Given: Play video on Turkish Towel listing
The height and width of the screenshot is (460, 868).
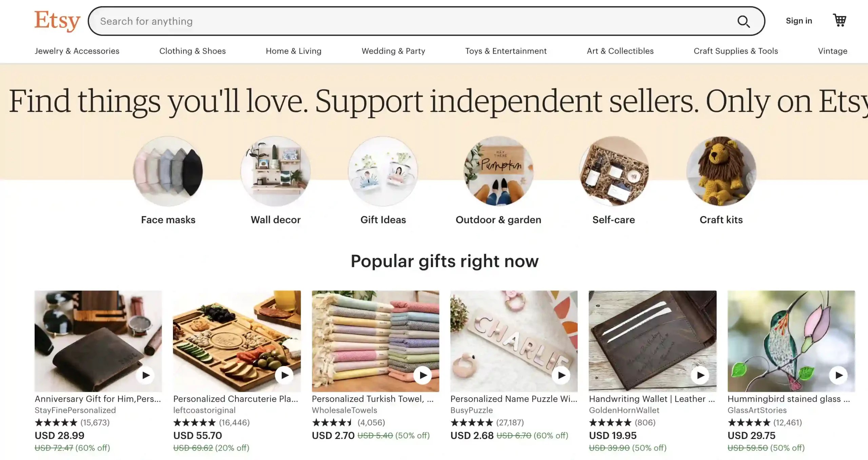Looking at the screenshot, I should click(x=423, y=375).
